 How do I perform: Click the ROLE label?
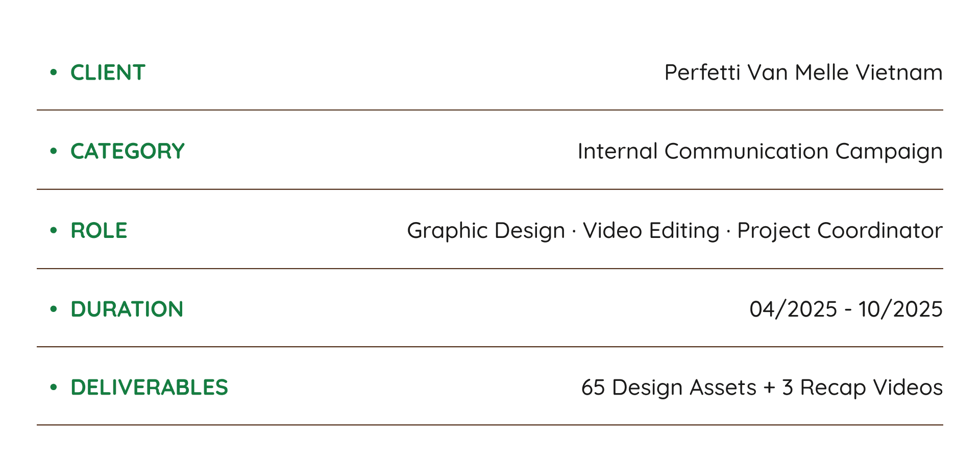pyautogui.click(x=99, y=230)
